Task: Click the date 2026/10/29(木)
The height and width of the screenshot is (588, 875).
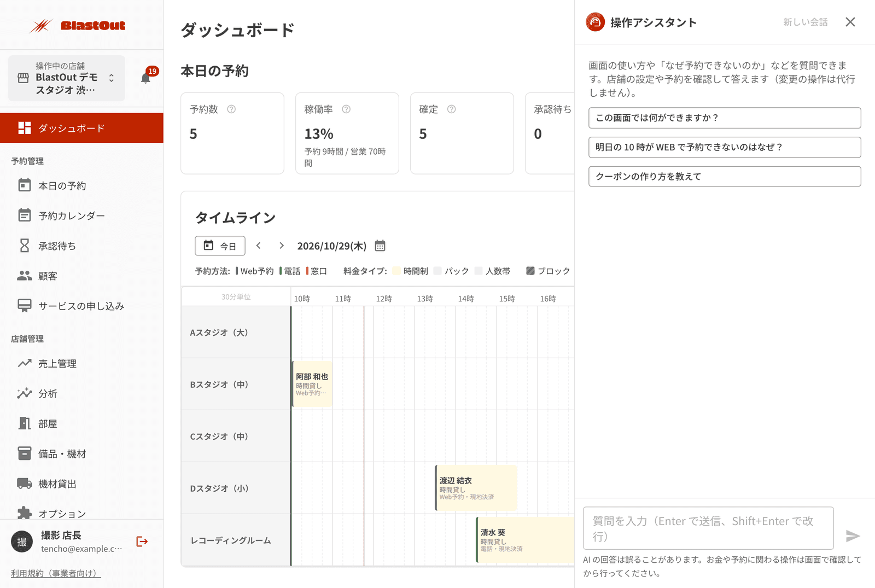Action: coord(332,246)
